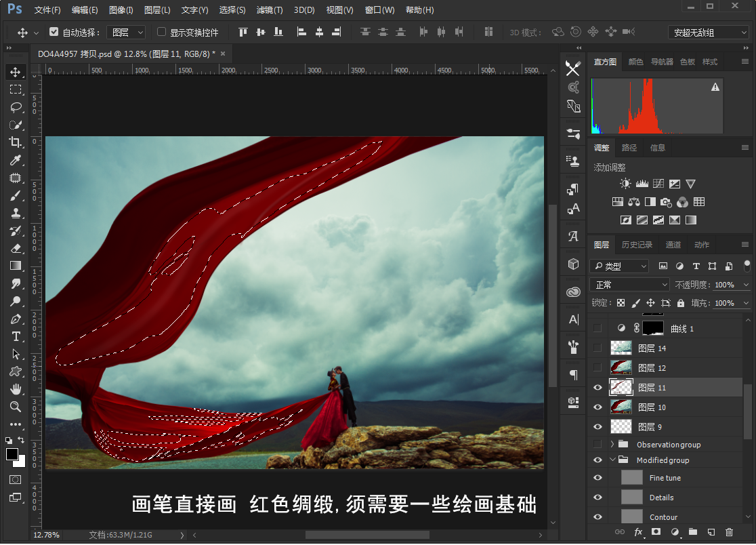
Task: Open the layer opacity dropdown arrow
Action: 746,285
